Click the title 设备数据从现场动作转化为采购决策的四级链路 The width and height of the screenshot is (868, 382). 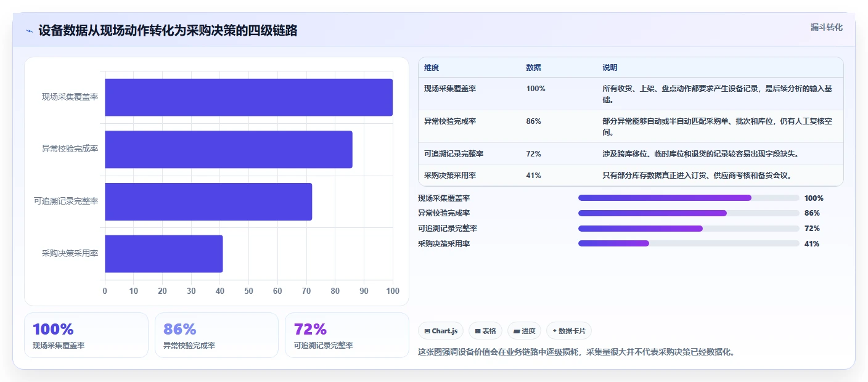coord(168,31)
